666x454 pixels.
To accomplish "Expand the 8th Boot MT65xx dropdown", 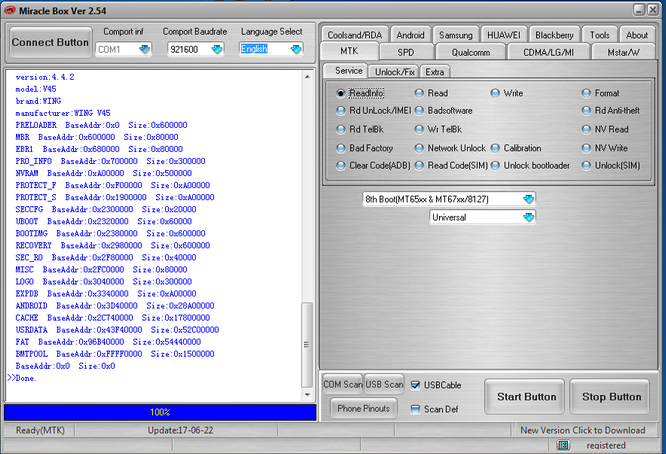I will 528,199.
